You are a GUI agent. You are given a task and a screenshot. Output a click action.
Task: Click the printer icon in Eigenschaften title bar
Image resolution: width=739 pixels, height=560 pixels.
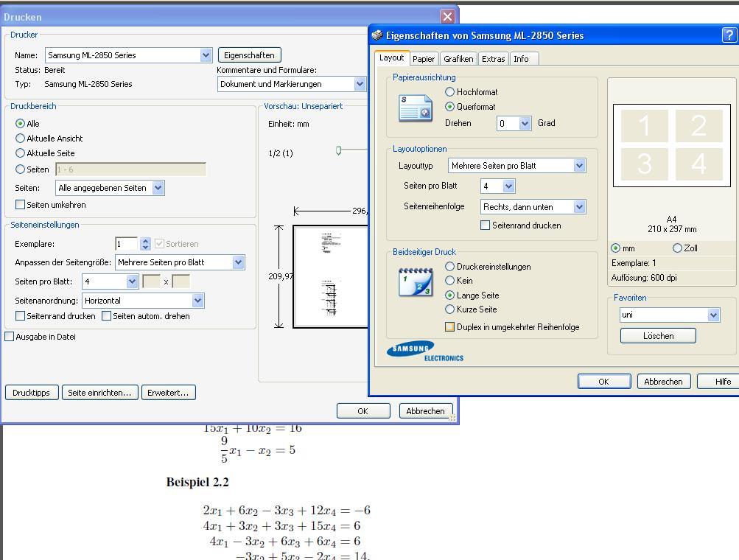tap(377, 35)
